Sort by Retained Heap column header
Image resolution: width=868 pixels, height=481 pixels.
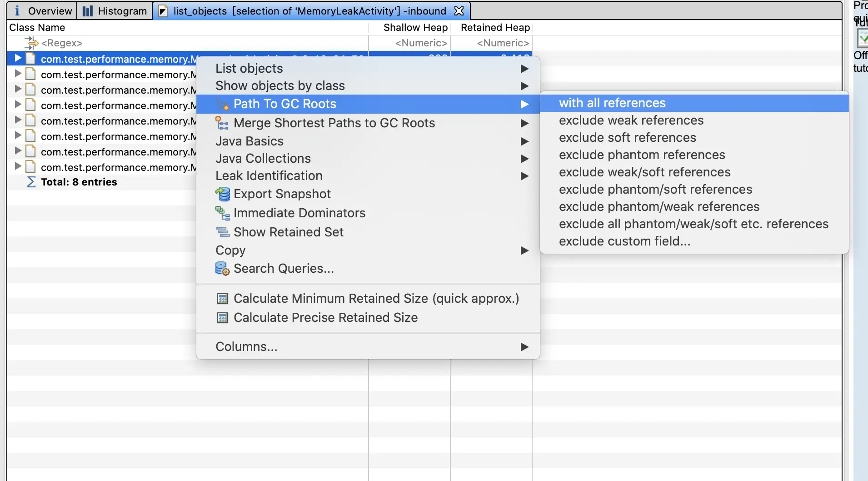[495, 28]
